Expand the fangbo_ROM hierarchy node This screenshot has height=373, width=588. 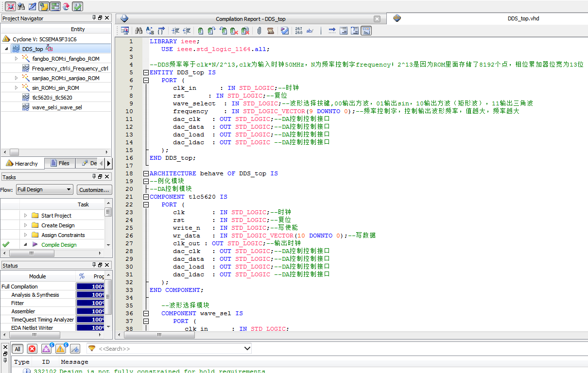[16, 59]
